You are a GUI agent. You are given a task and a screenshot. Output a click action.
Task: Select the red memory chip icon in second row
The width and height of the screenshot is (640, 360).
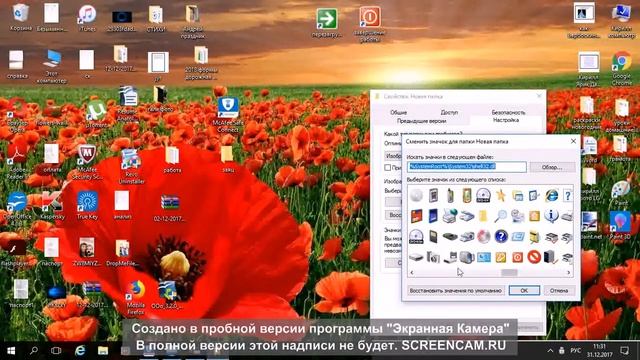click(416, 216)
